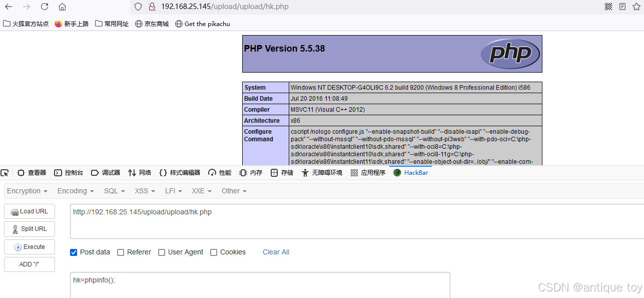Click the ADD "/" button
Viewport: 644px width, 298px height.
(30, 264)
